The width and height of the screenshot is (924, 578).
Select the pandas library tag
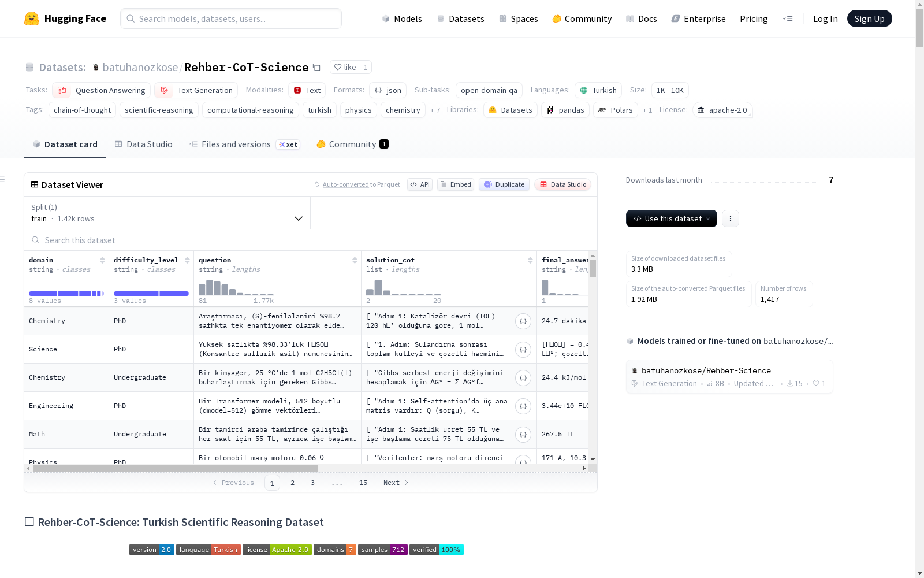(x=565, y=110)
